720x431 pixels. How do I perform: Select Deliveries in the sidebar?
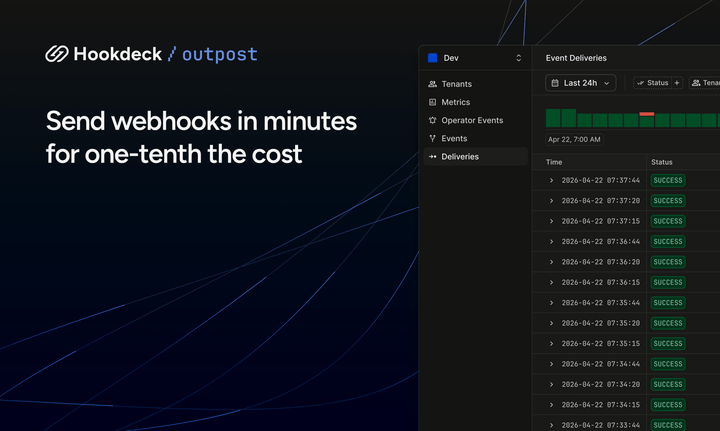pos(460,157)
